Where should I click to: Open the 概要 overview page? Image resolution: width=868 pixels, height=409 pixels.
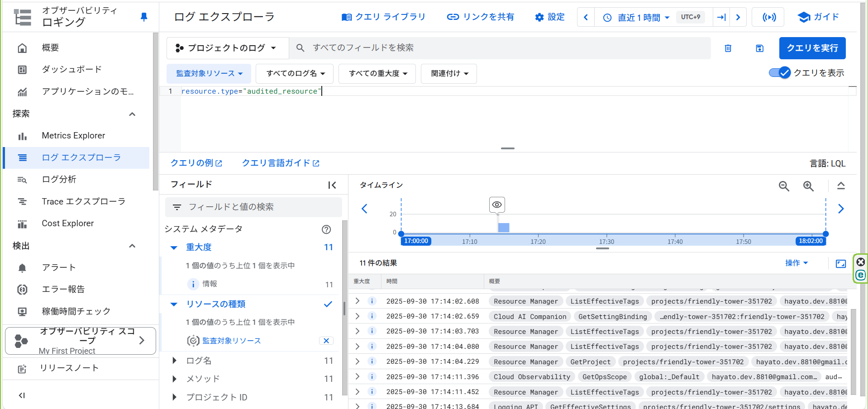point(50,48)
